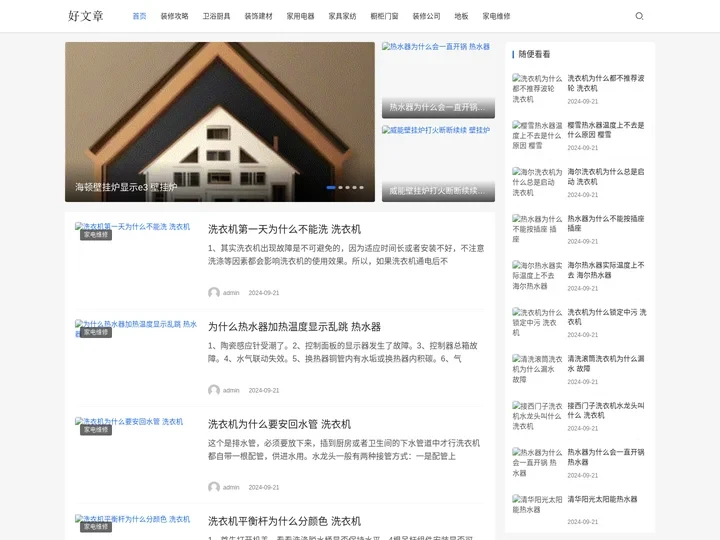720x540 pixels.
Task: Open 海顿壁挂炉显示e3 banner caption
Action: (126, 187)
